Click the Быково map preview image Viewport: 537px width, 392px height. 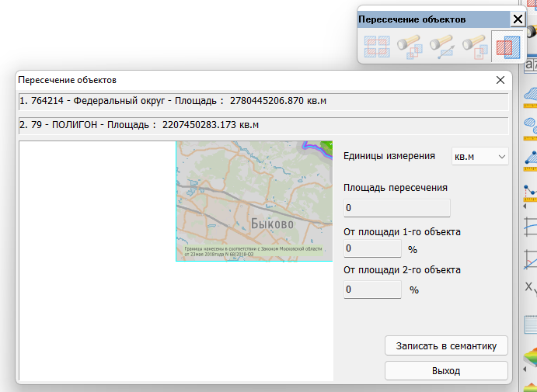click(254, 201)
